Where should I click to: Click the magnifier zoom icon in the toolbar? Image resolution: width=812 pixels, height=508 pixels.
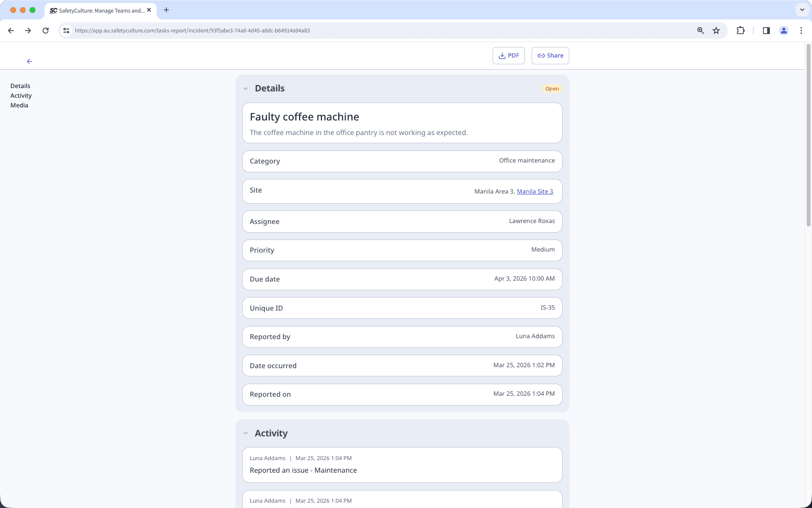[700, 30]
